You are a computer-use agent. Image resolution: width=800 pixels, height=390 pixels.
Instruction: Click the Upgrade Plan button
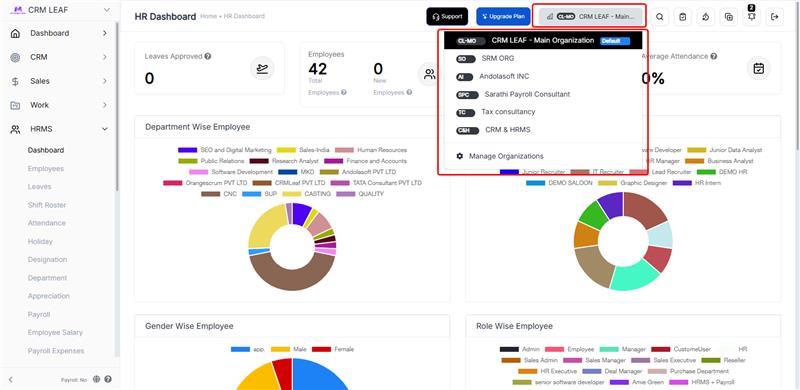[x=503, y=16]
